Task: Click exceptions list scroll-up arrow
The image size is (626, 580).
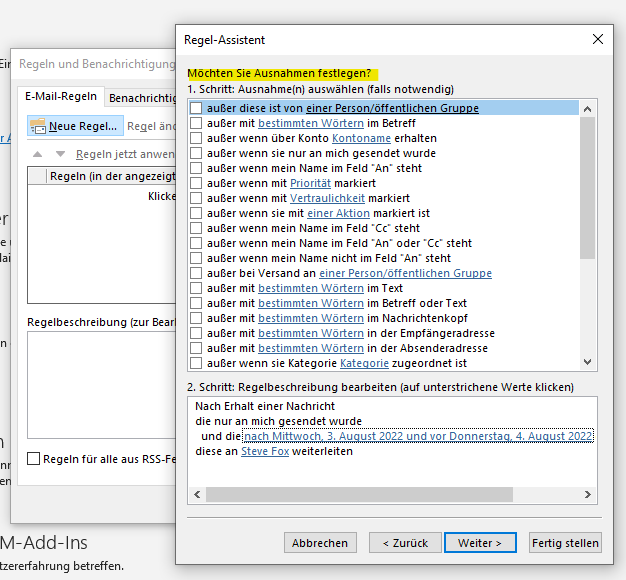Action: (x=587, y=109)
